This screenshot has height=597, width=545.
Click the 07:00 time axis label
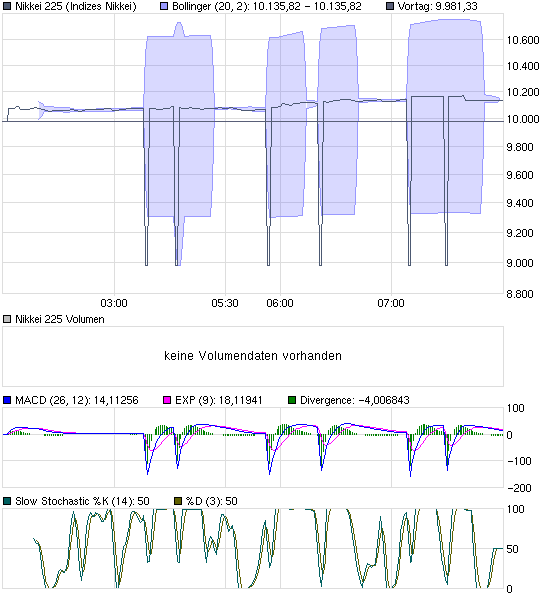391,303
